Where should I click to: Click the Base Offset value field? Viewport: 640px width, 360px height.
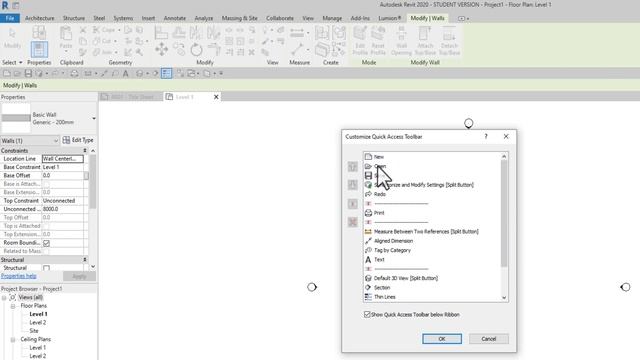(x=63, y=176)
